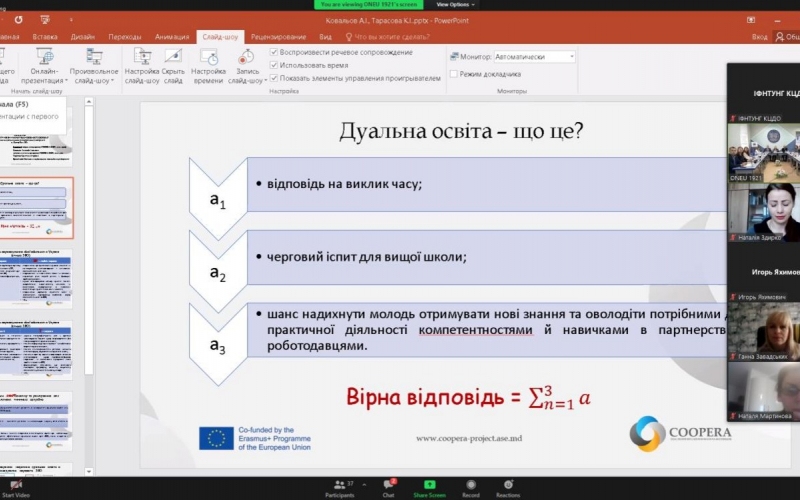Click the Hide Slide icon
Viewport: 800px width, 500px height.
point(173,56)
